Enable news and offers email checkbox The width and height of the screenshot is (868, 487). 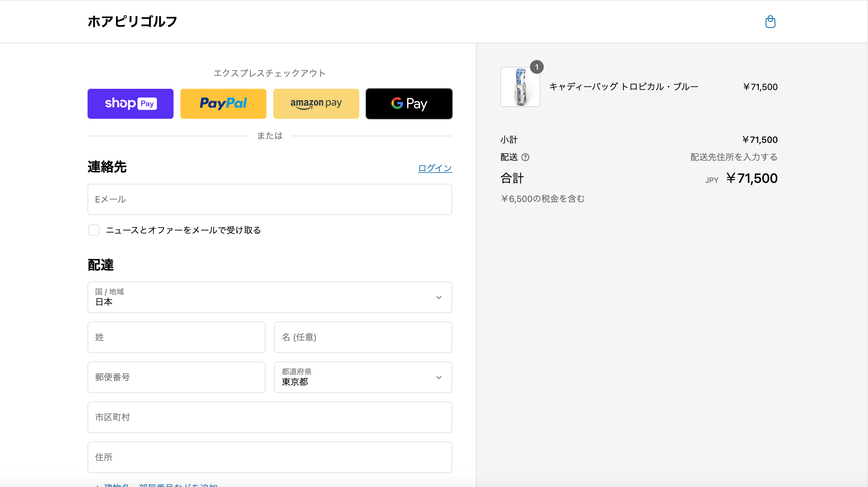pyautogui.click(x=94, y=230)
